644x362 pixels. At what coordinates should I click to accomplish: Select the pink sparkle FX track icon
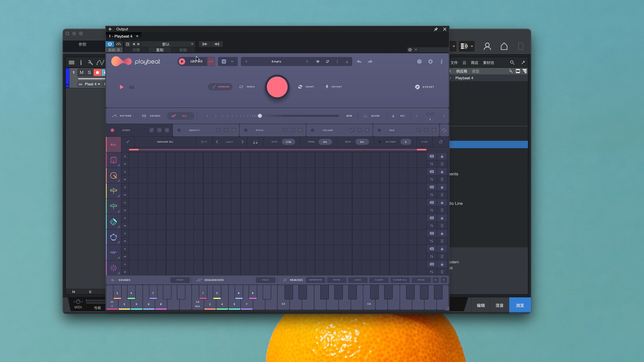[x=113, y=268]
